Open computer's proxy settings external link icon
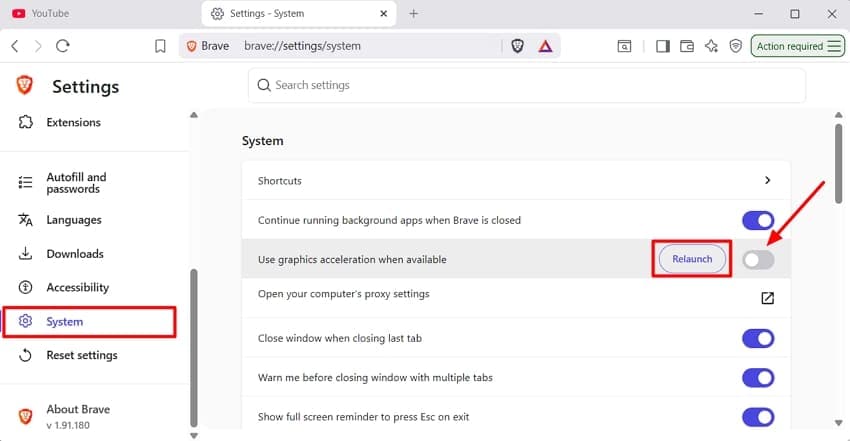 (768, 298)
